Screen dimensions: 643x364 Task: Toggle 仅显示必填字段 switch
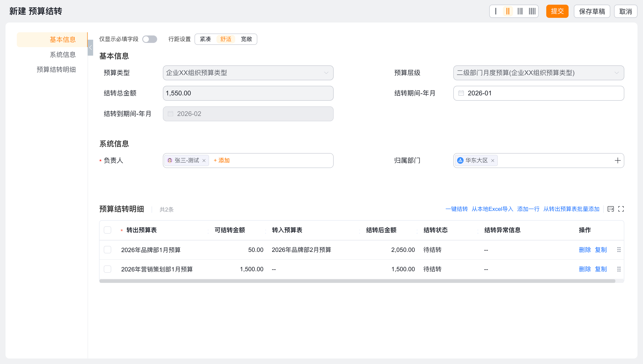pyautogui.click(x=150, y=39)
